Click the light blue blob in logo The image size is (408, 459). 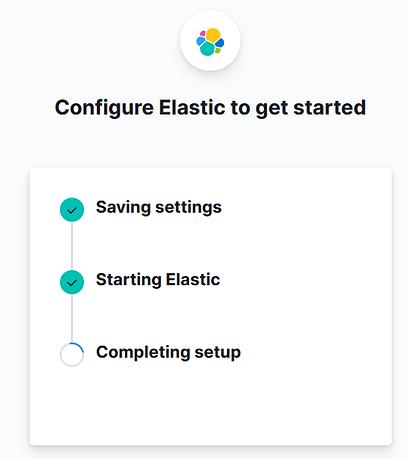click(200, 41)
